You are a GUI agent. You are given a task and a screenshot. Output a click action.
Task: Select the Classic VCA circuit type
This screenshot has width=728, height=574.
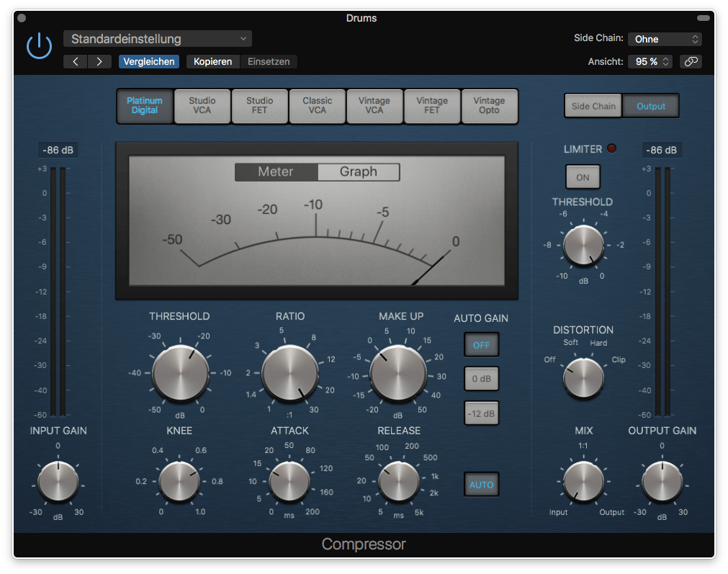[317, 106]
